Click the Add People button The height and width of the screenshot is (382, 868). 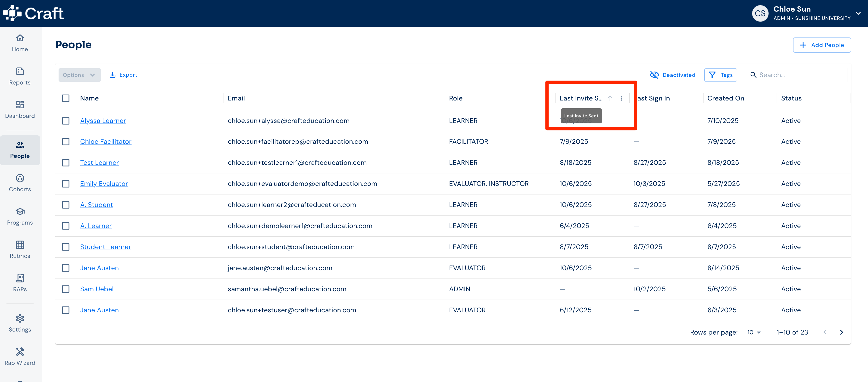click(x=821, y=45)
